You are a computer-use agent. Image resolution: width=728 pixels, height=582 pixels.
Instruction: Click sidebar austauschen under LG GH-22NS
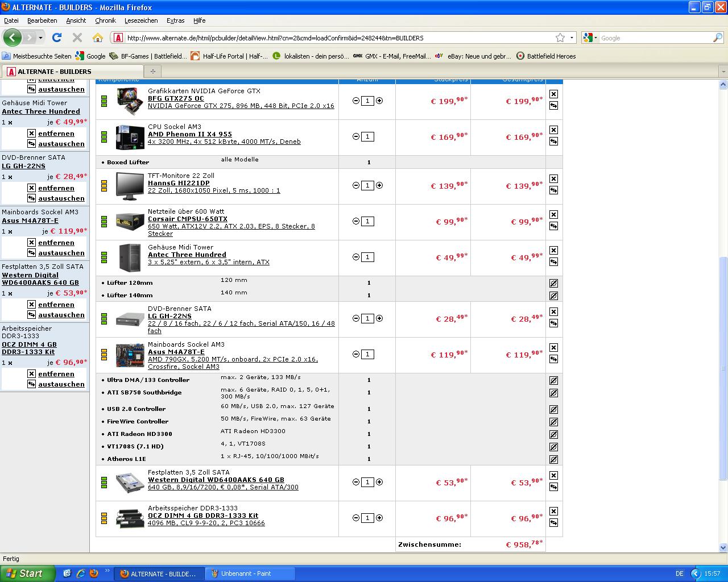61,198
